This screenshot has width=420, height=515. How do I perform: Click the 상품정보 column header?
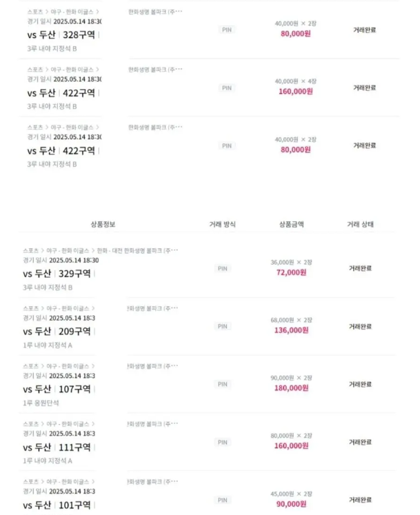[x=103, y=224]
